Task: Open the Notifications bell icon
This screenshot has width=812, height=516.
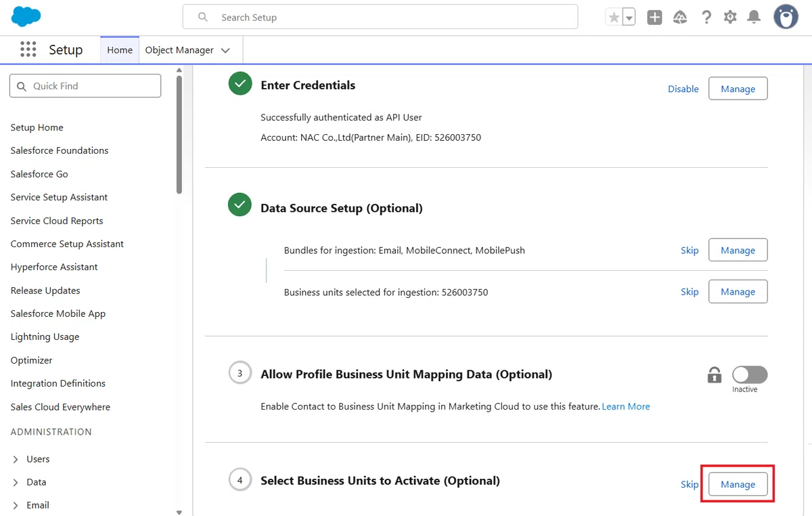Action: click(754, 18)
